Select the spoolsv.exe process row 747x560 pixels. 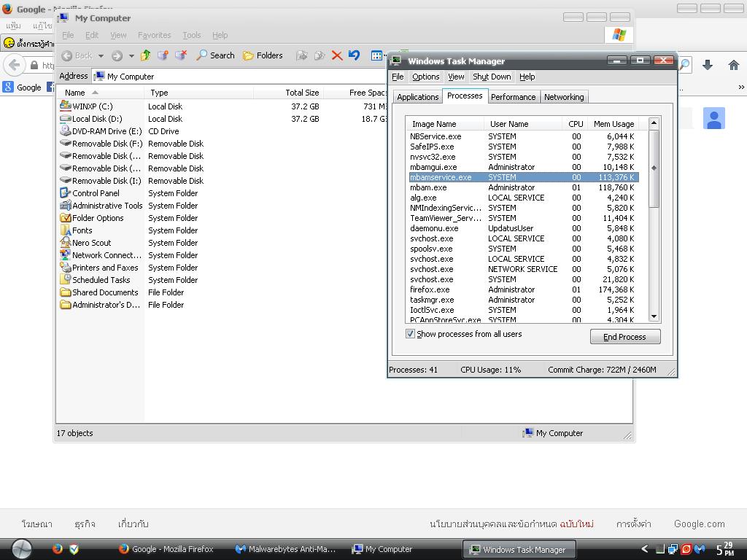point(522,249)
